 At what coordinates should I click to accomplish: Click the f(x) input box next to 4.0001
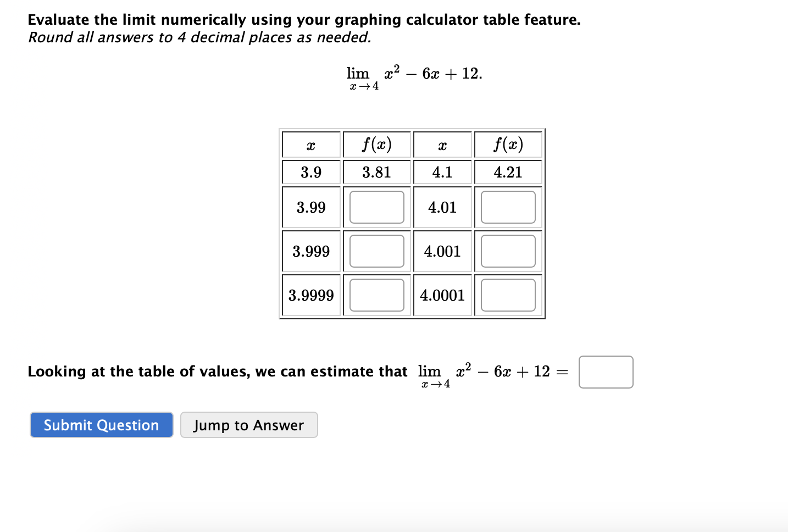(507, 295)
